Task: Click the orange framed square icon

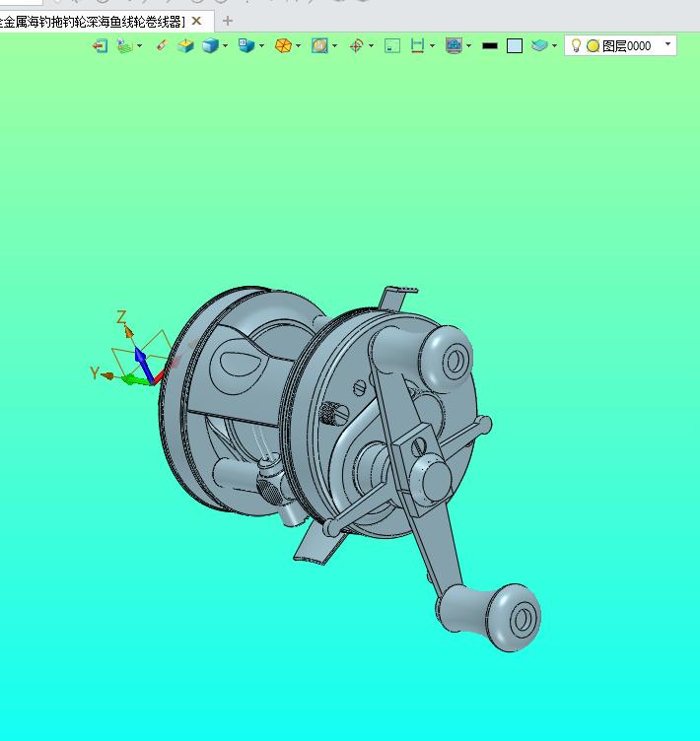Action: [319, 45]
